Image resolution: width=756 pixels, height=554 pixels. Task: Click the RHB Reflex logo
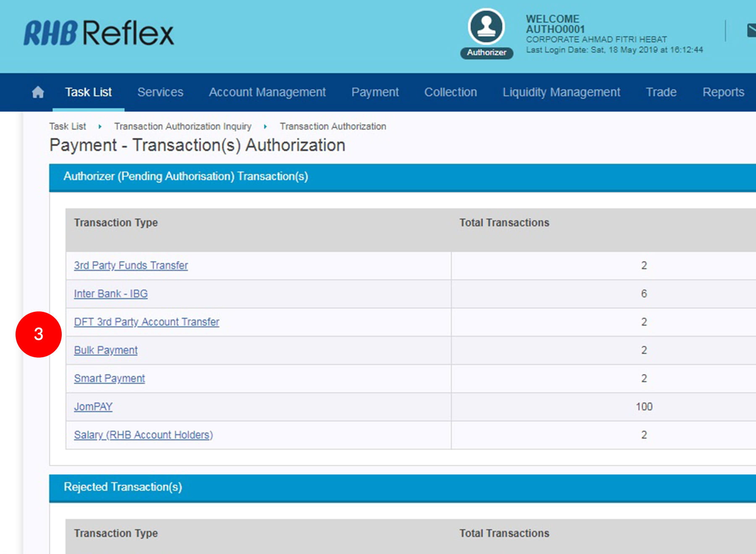[x=99, y=33]
